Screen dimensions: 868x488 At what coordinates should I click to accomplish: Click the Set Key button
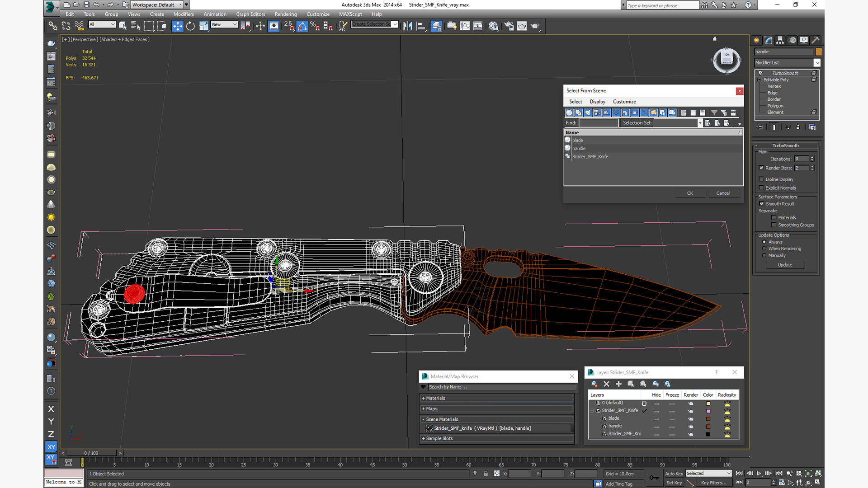674,483
